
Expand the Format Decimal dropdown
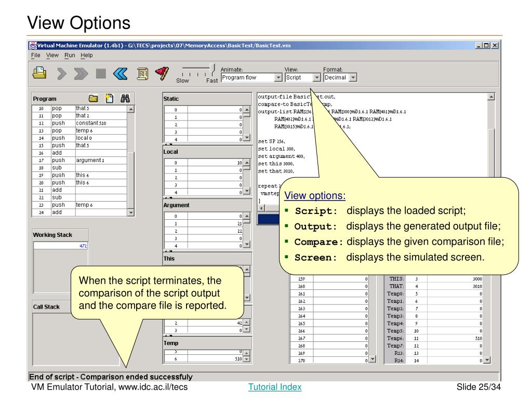click(x=353, y=77)
